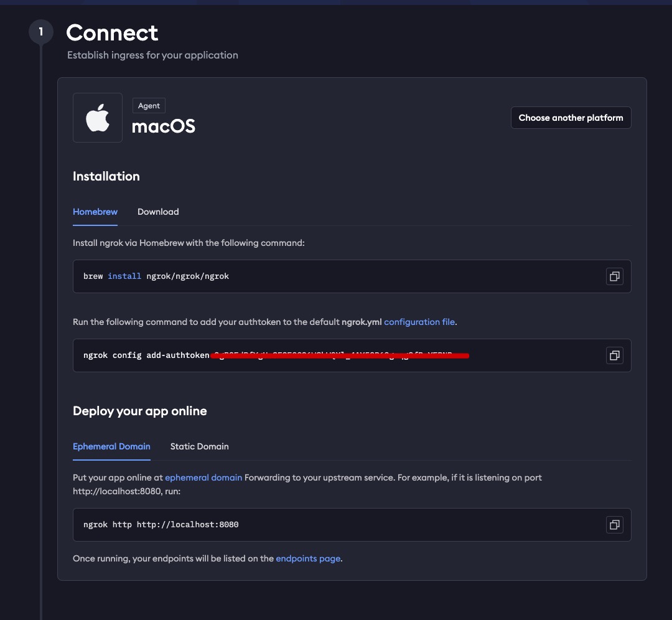Click the Deploy your app online heading
Screen dimensions: 672x620
coord(140,411)
